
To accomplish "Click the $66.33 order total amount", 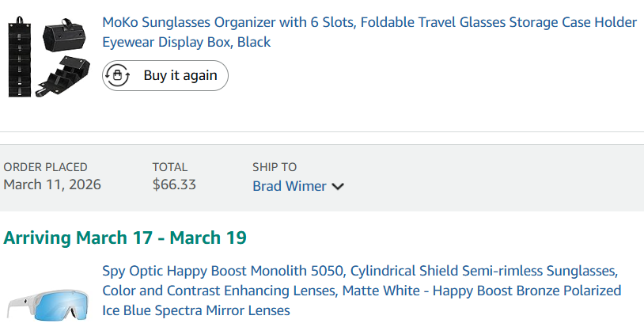I will tap(174, 185).
